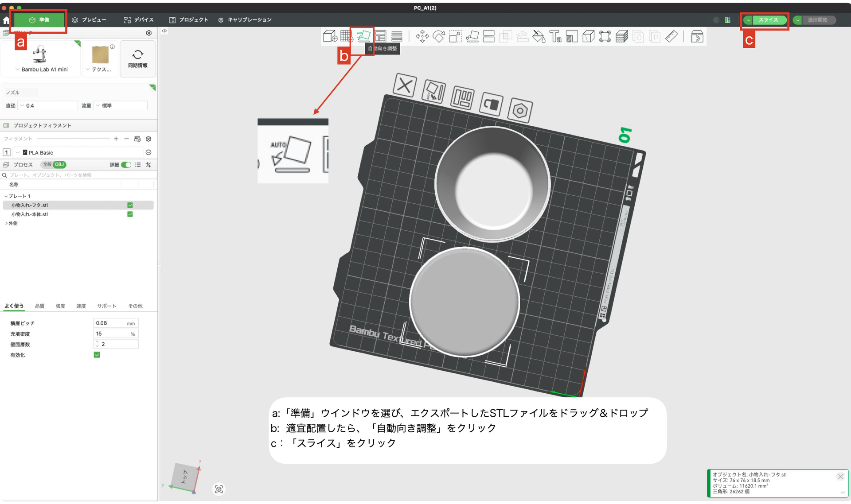Click the Auto orient tool icon
The height and width of the screenshot is (504, 851).
363,37
